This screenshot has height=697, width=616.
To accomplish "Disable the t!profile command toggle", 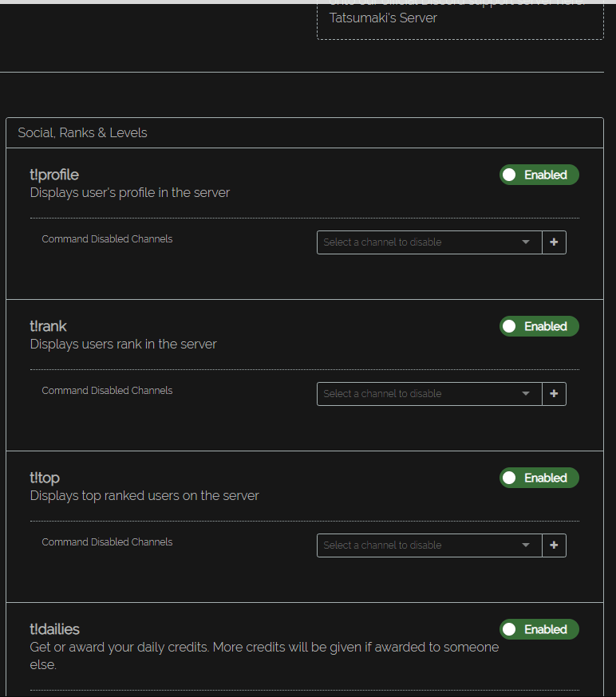I will coord(539,175).
